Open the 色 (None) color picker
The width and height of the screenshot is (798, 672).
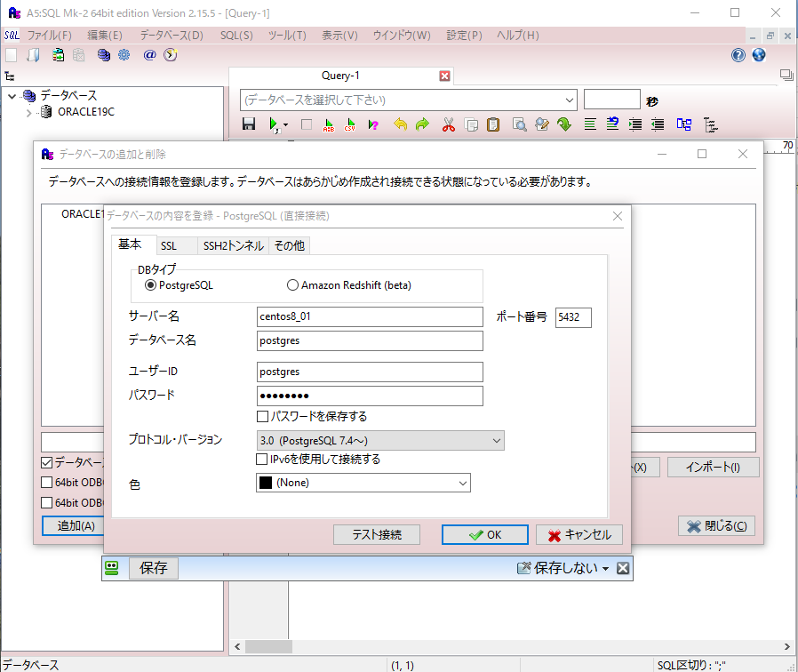click(x=363, y=483)
